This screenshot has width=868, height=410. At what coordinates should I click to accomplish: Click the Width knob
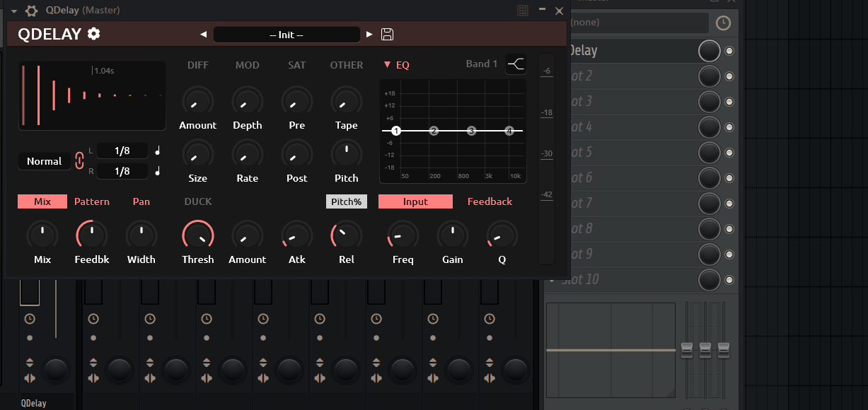141,235
